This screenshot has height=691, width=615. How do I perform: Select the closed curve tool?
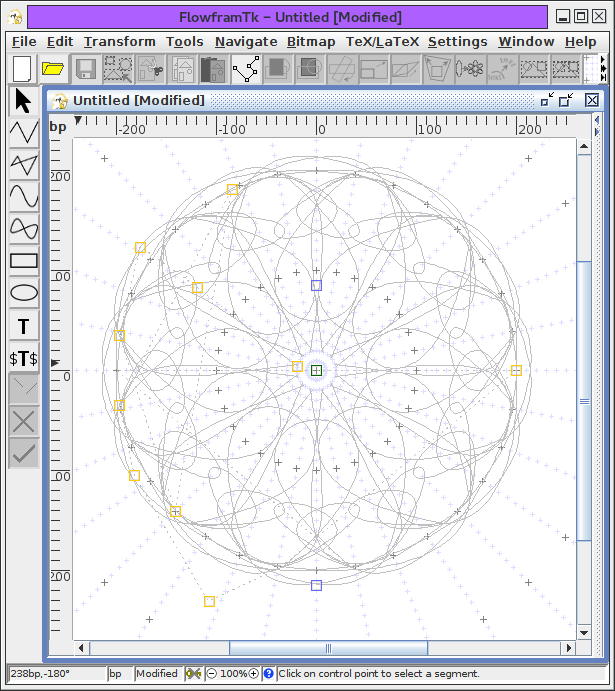[24, 228]
